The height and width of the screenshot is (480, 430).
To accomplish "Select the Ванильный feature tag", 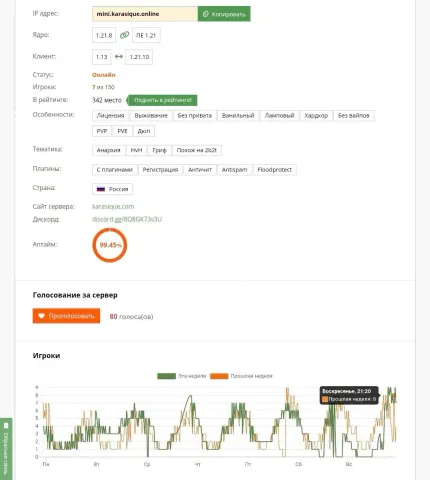I will pos(238,116).
